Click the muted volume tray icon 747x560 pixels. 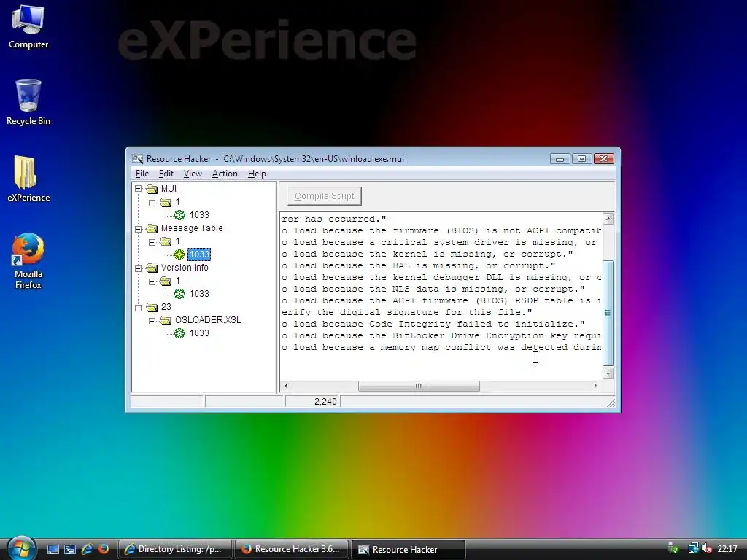(x=707, y=550)
